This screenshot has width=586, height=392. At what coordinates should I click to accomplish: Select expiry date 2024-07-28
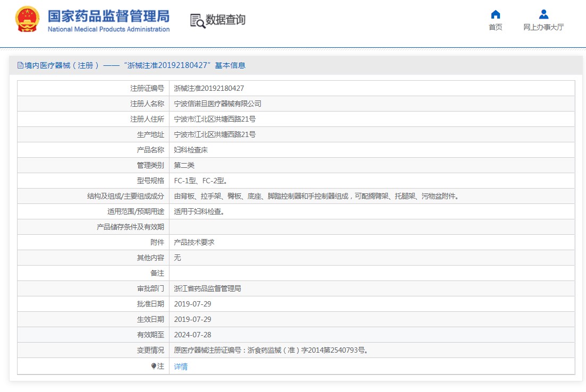(192, 335)
